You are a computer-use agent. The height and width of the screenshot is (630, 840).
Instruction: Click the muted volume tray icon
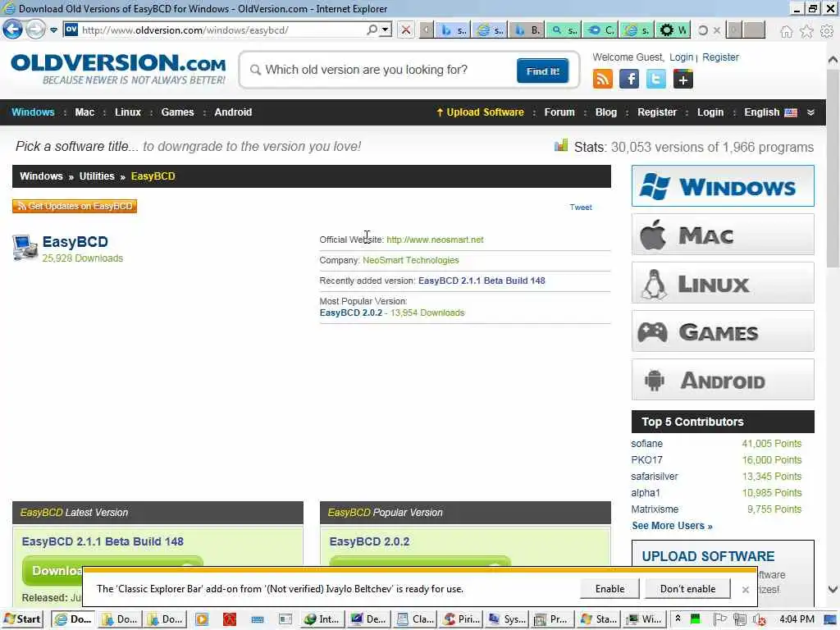click(759, 620)
